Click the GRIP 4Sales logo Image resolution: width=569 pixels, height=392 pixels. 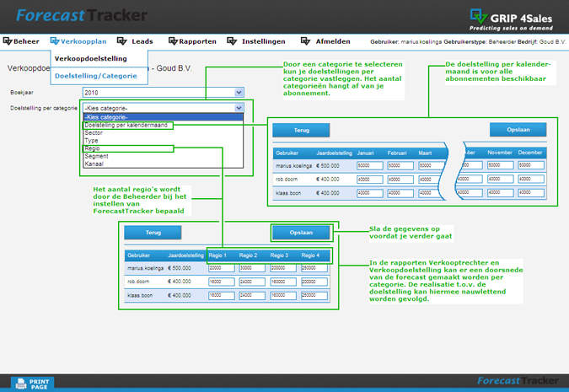(512, 19)
